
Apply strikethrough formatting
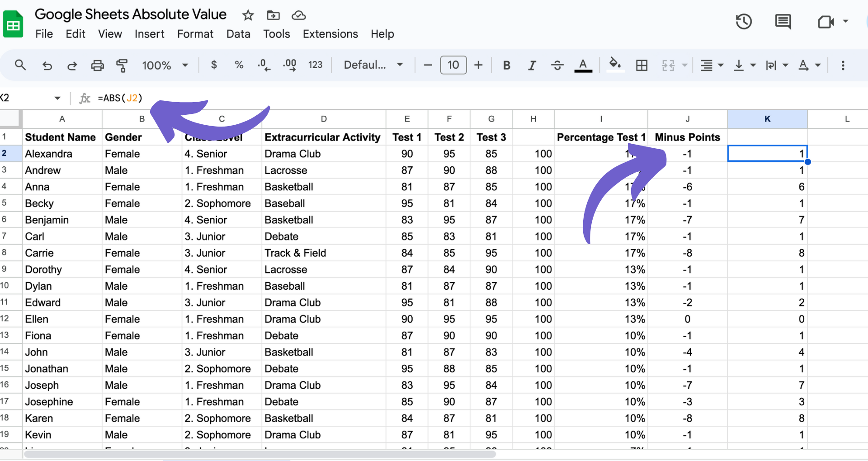click(557, 65)
